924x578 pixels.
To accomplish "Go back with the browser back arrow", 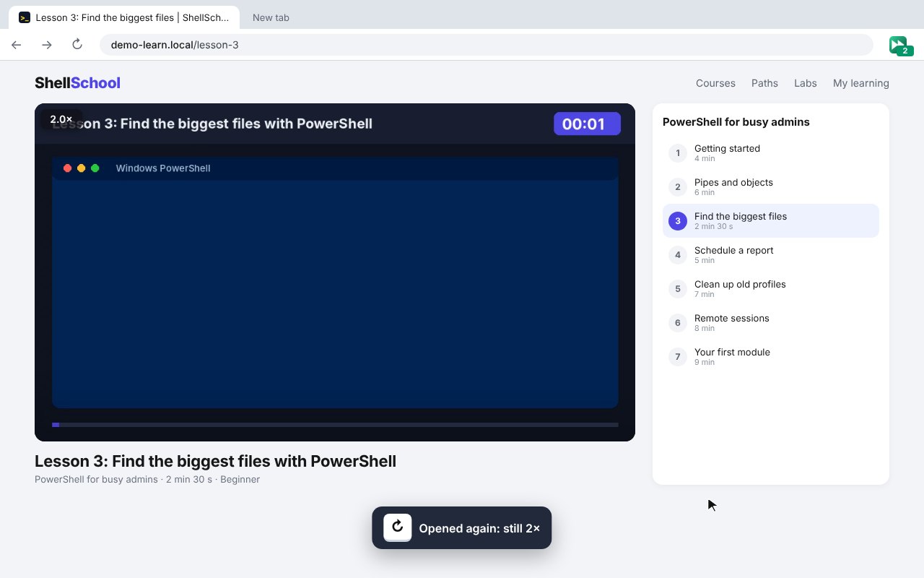I will [17, 45].
